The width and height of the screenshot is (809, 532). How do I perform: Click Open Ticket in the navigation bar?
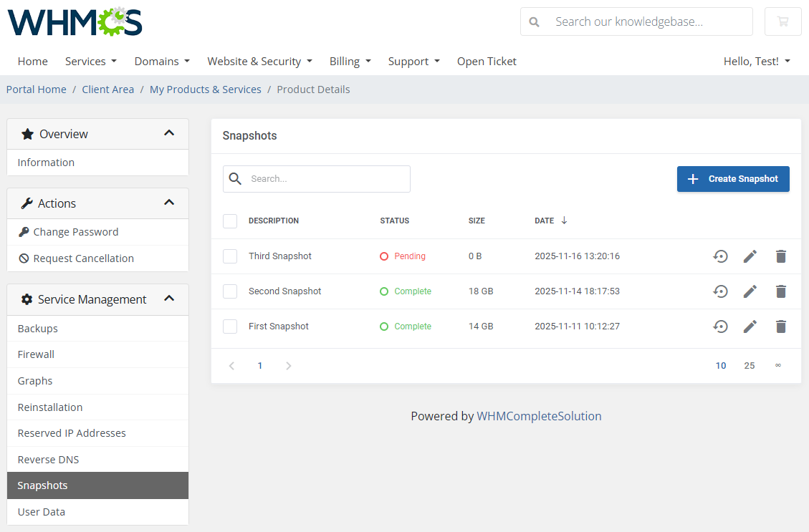tap(487, 62)
